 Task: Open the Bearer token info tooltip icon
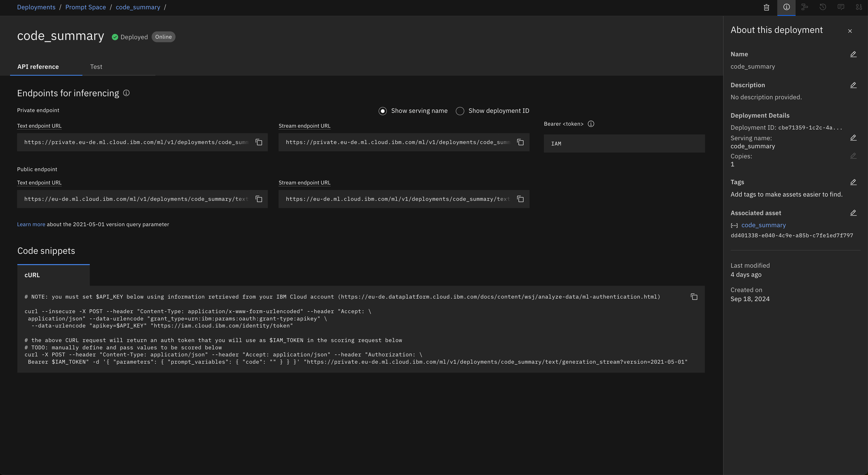pyautogui.click(x=591, y=124)
